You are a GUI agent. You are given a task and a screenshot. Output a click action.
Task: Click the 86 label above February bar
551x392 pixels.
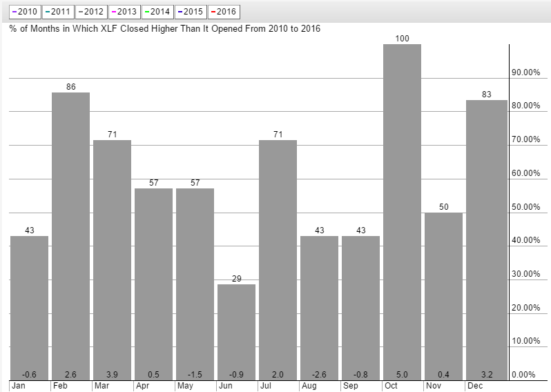pos(70,87)
